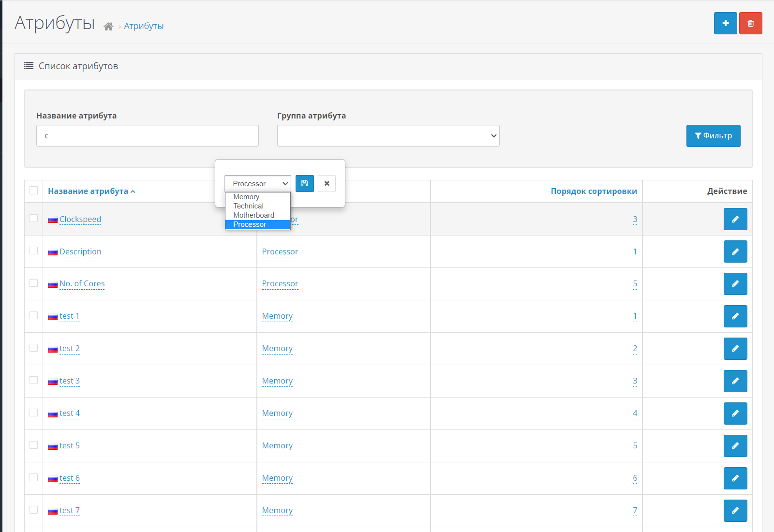Image resolution: width=774 pixels, height=532 pixels.
Task: Choose Motherboard in the open group list
Action: tap(257, 215)
